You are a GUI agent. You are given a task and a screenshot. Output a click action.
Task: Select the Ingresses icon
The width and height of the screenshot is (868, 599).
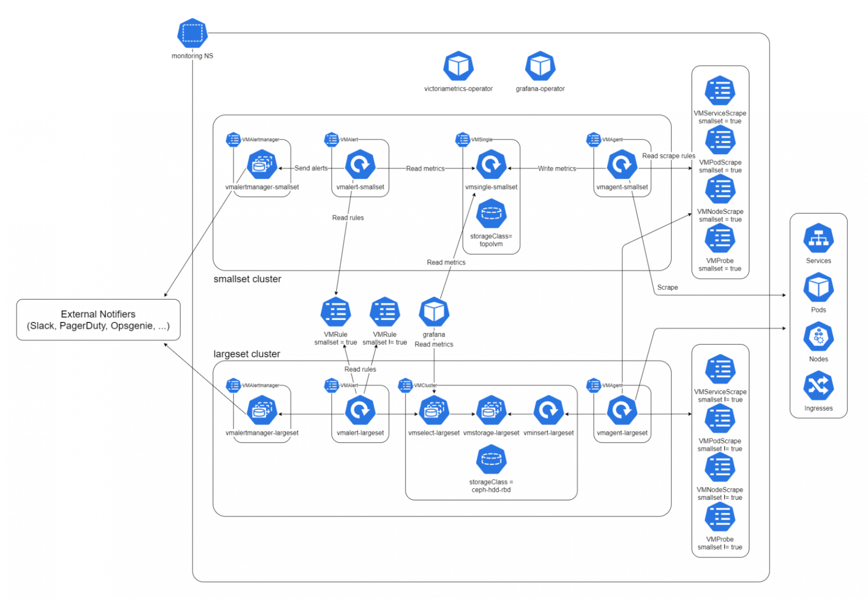point(818,385)
